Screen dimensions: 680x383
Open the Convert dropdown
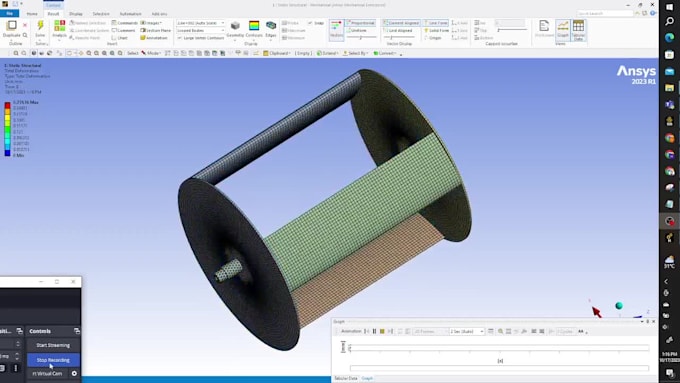point(385,53)
